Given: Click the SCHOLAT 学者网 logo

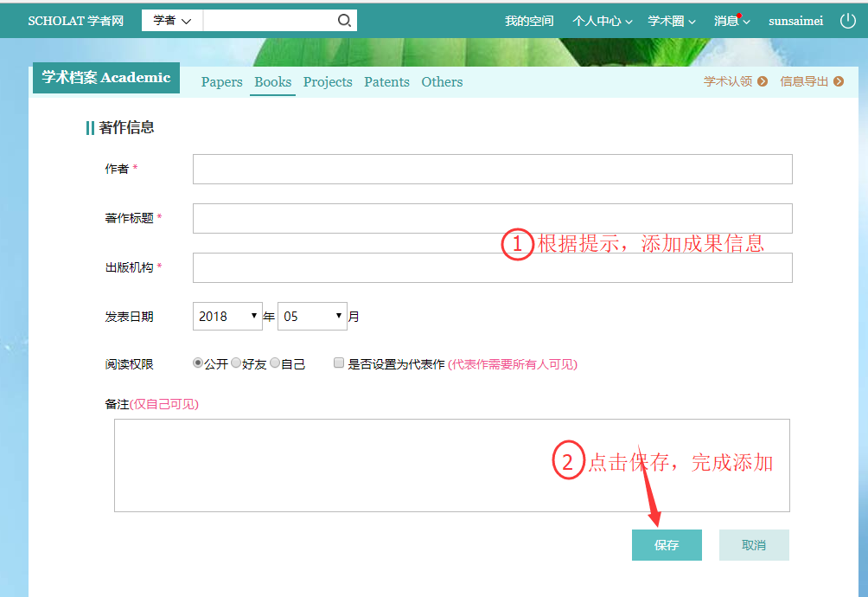Looking at the screenshot, I should click(74, 21).
